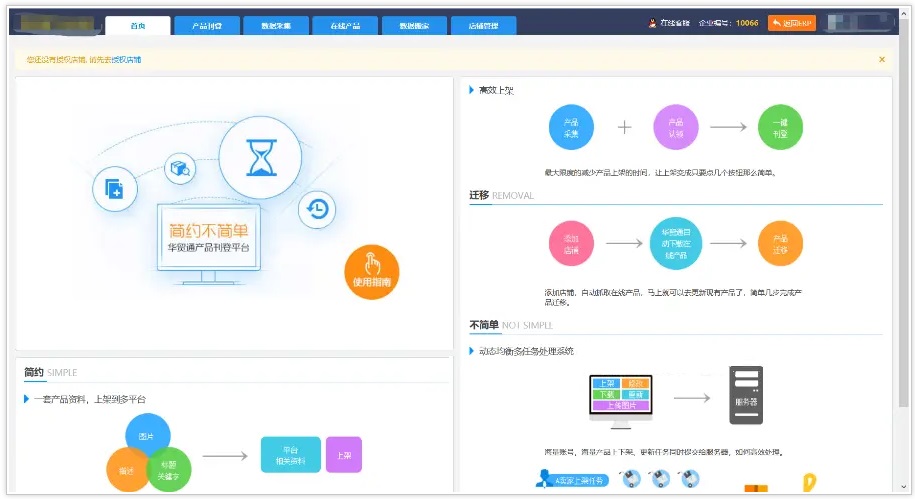The height and width of the screenshot is (499, 915).
Task: Click the pink 添加店铺 circle
Action: coord(571,243)
